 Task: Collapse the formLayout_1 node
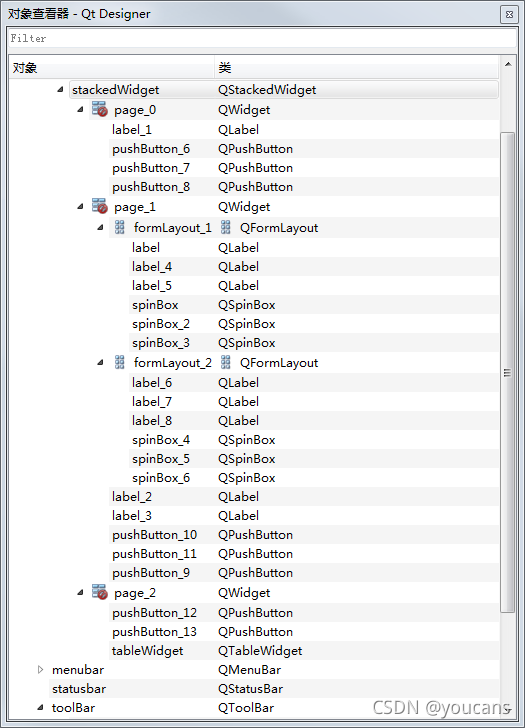click(x=100, y=227)
